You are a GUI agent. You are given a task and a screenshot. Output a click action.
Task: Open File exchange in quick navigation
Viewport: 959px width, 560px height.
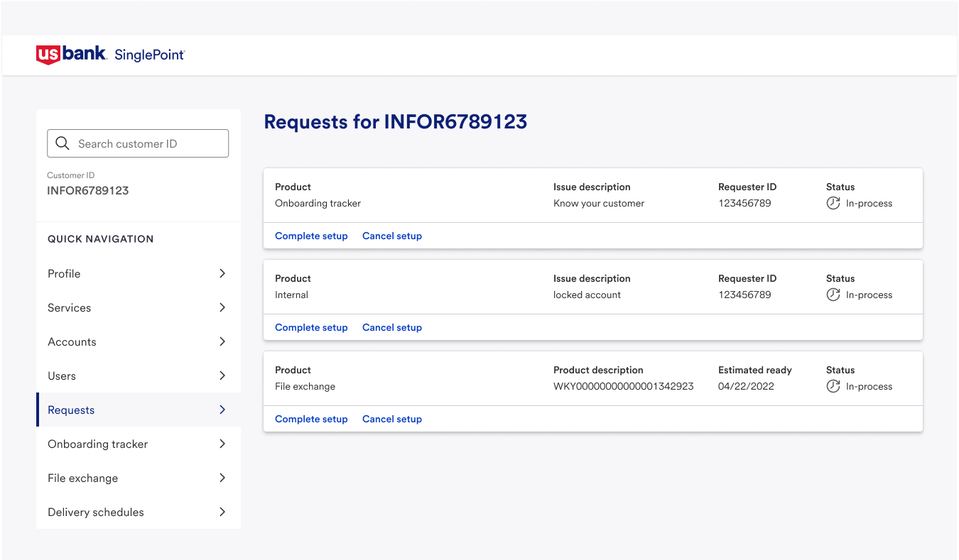coord(139,478)
